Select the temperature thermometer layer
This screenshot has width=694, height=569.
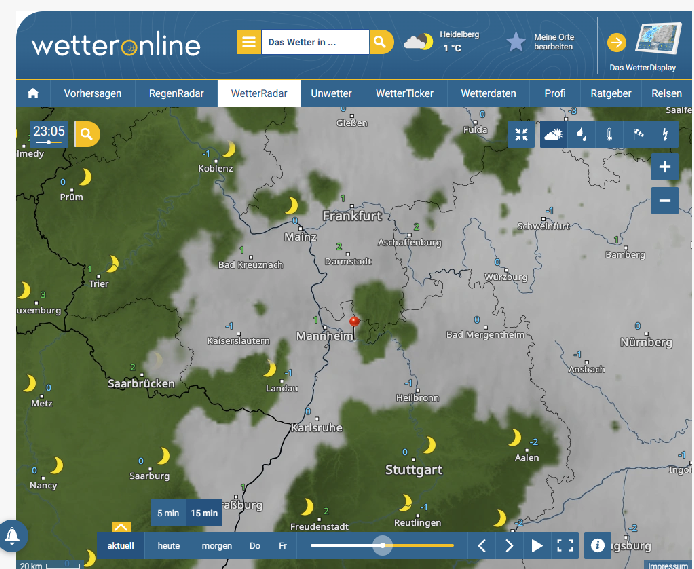pyautogui.click(x=609, y=134)
